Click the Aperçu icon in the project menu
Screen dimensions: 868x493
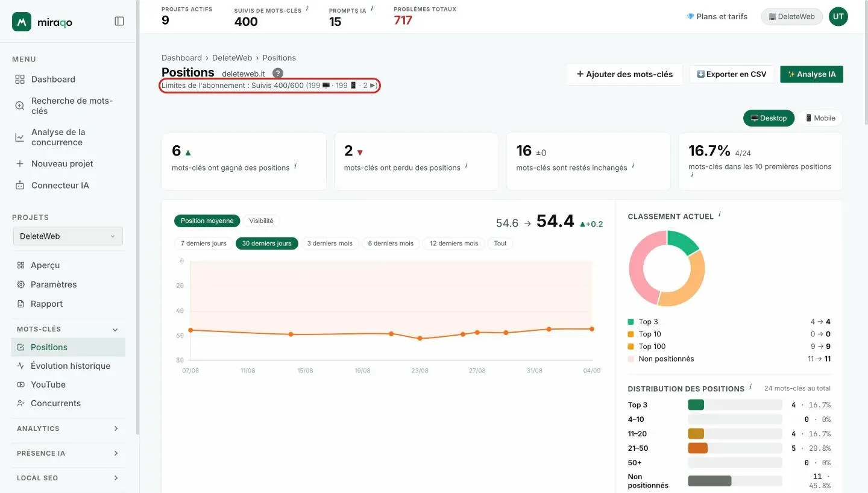pos(20,265)
